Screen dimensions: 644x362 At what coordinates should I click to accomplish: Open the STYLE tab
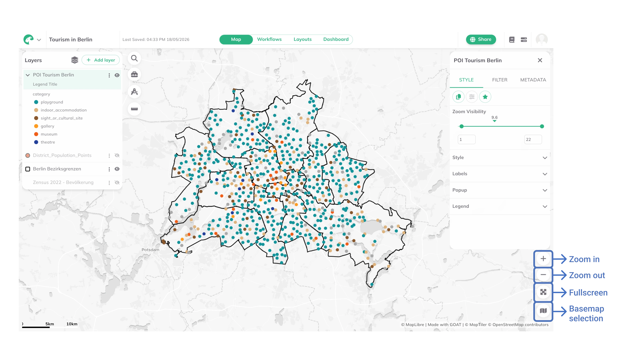click(466, 80)
